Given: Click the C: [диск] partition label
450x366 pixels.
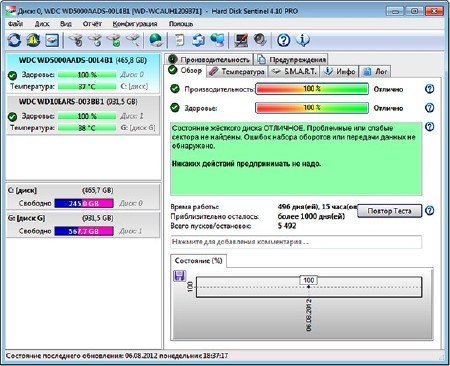Looking at the screenshot, I should pos(22,190).
